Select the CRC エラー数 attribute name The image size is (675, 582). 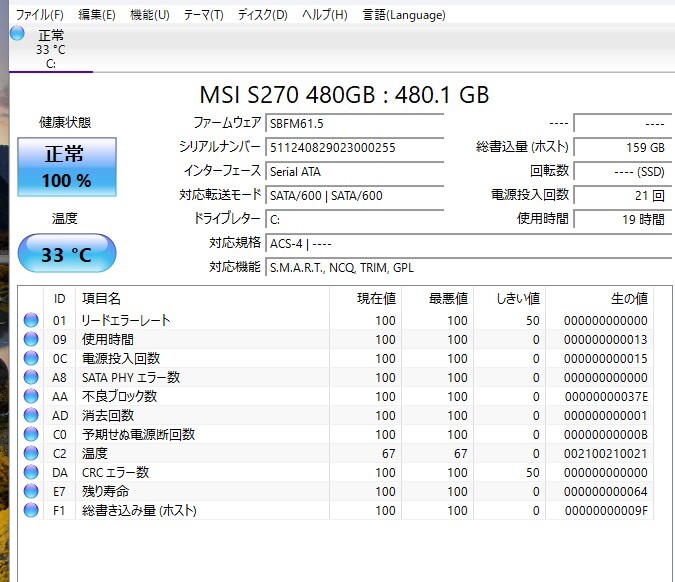pos(115,472)
